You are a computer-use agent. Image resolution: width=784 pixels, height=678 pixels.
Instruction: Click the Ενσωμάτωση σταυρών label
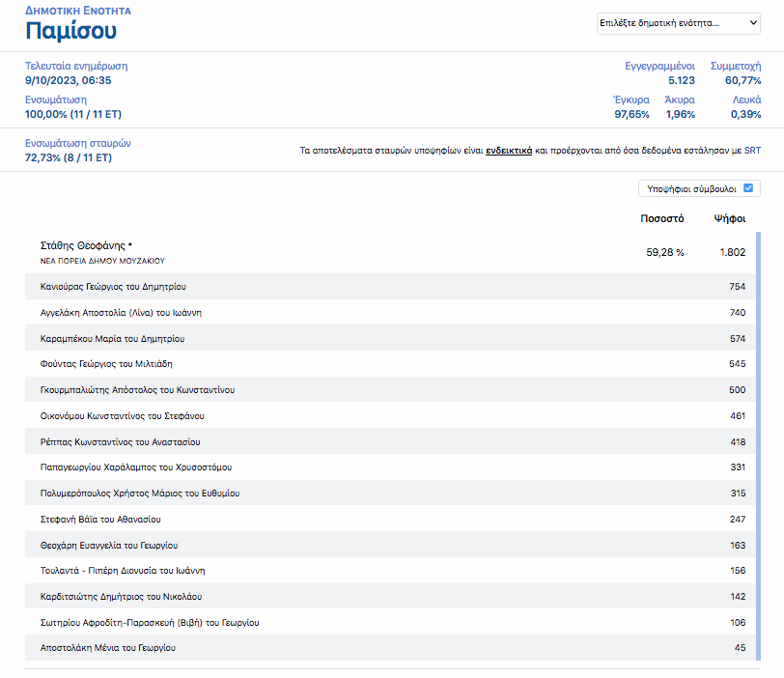(78, 143)
